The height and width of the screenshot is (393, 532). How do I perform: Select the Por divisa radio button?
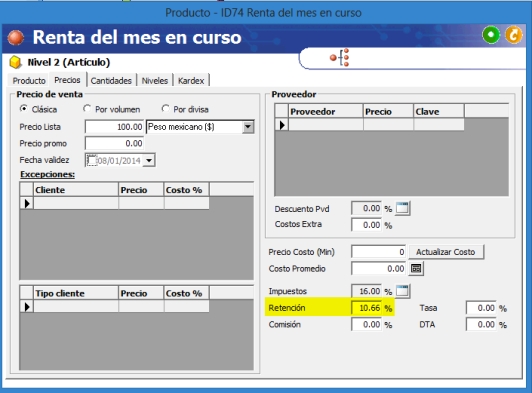pos(165,109)
